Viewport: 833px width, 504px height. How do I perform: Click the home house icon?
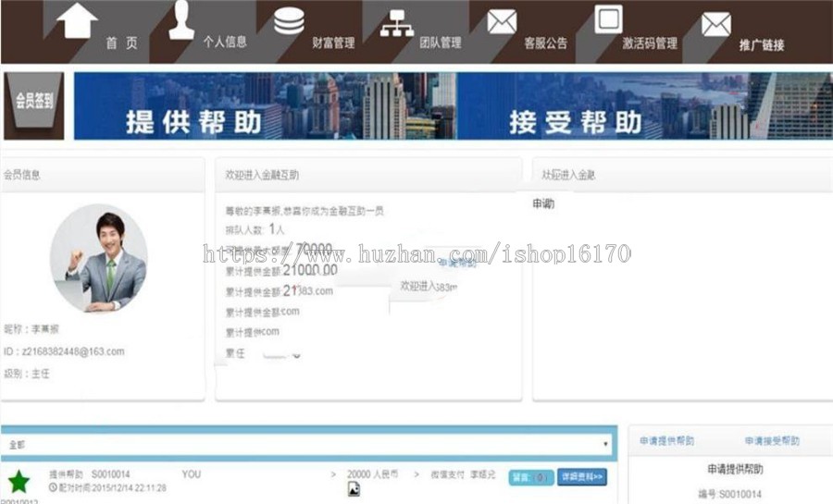pos(77,20)
